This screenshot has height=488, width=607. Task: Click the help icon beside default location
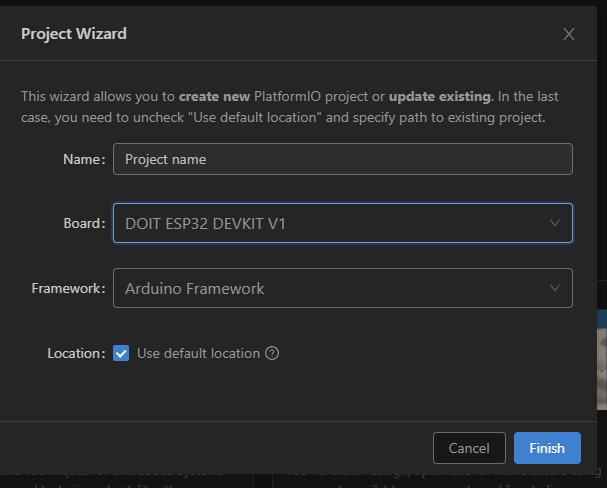click(272, 353)
